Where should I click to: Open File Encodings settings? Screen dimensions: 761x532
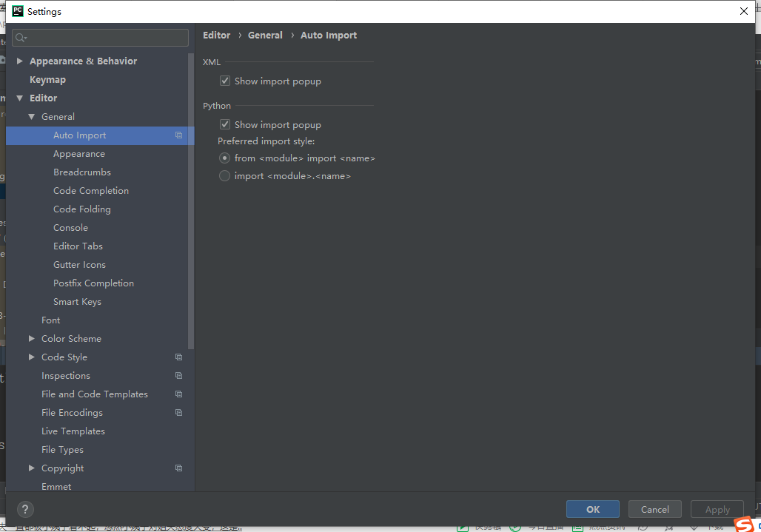73,413
